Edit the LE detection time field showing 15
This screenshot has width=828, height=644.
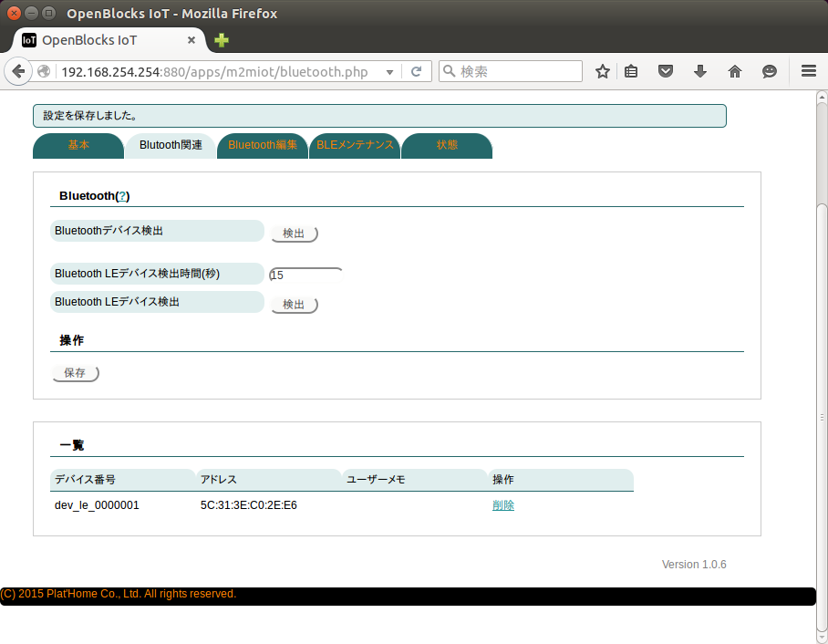pos(305,275)
